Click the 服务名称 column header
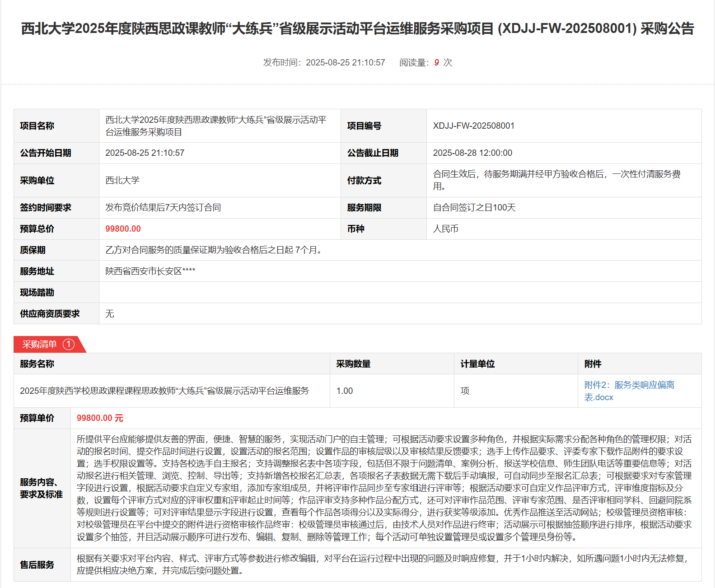The width and height of the screenshot is (715, 588). pos(37,364)
